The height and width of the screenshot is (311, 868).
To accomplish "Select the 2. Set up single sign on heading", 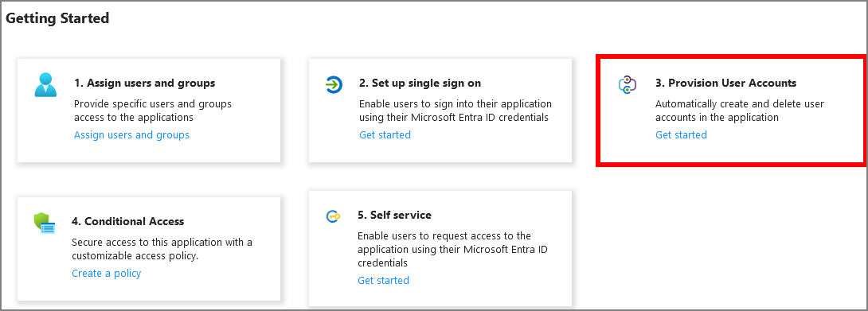I will pos(420,83).
